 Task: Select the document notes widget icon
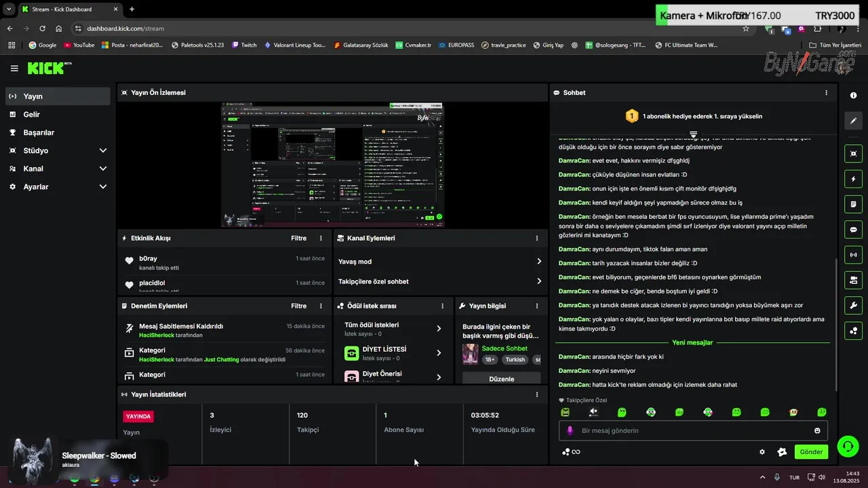853,204
